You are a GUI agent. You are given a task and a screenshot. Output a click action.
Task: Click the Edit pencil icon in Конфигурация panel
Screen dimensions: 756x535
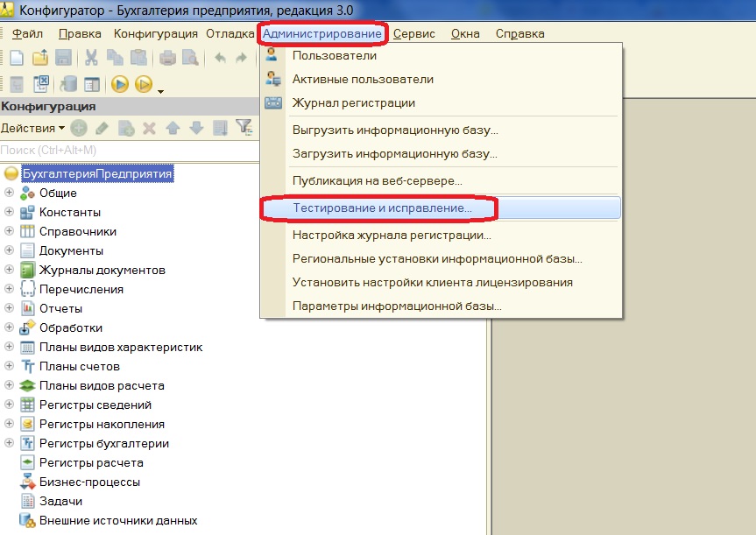[x=102, y=128]
